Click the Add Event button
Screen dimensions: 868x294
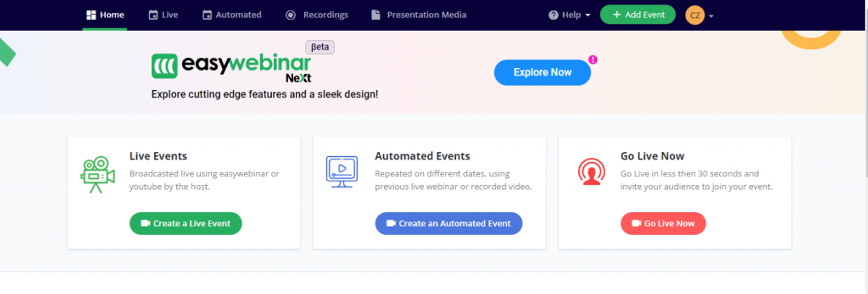point(637,14)
